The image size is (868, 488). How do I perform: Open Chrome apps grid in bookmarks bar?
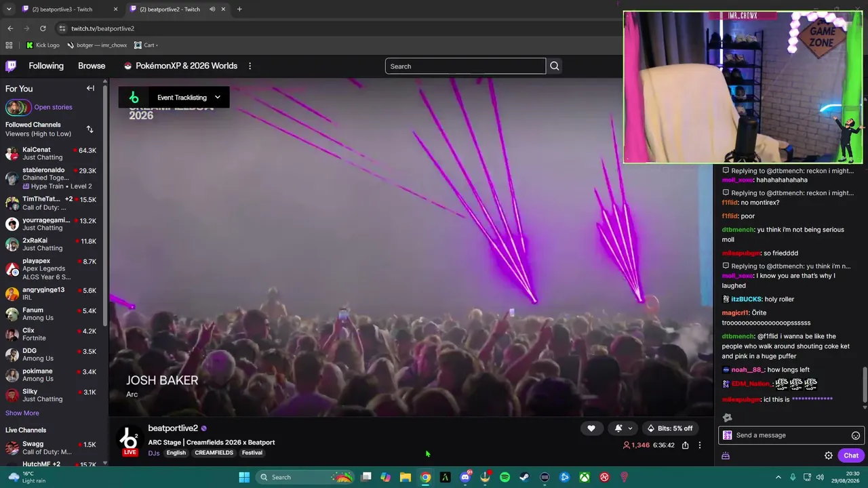(9, 45)
